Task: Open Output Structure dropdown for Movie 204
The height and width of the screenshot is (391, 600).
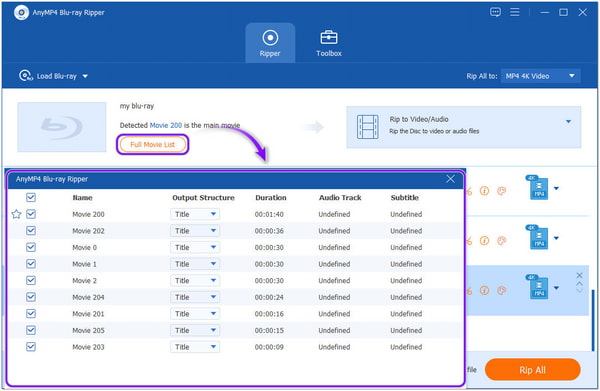Action: (195, 297)
